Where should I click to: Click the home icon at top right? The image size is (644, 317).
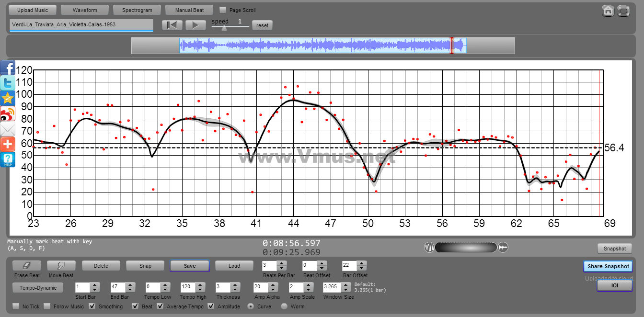pyautogui.click(x=608, y=11)
